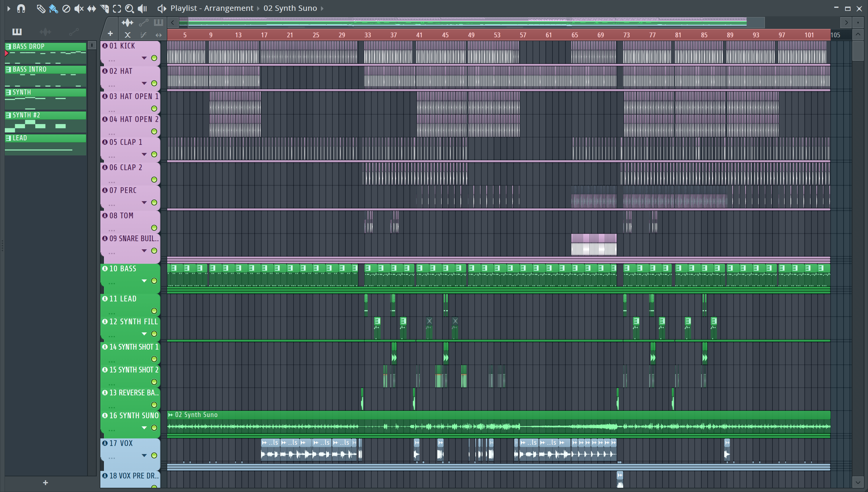
Task: Mute the 03 HAT OPEN 1 track
Action: pos(154,109)
